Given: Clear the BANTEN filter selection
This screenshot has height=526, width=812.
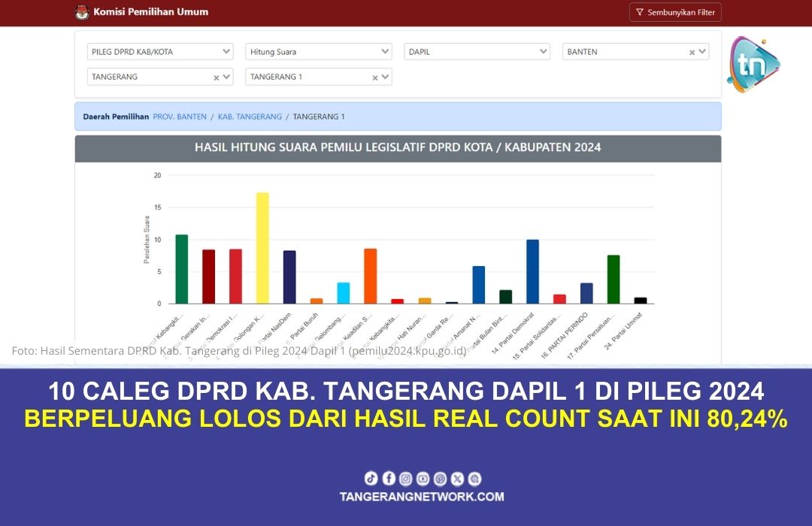Looking at the screenshot, I should 692,51.
